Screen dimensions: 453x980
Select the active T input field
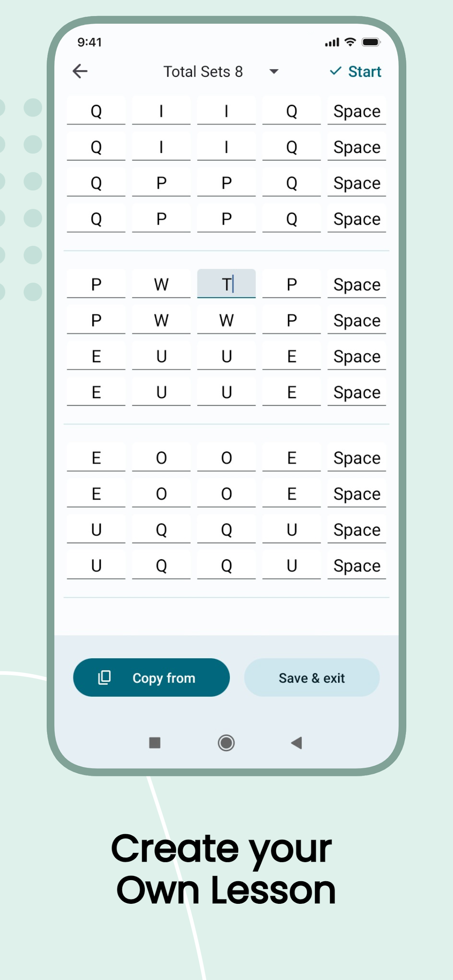(x=226, y=284)
